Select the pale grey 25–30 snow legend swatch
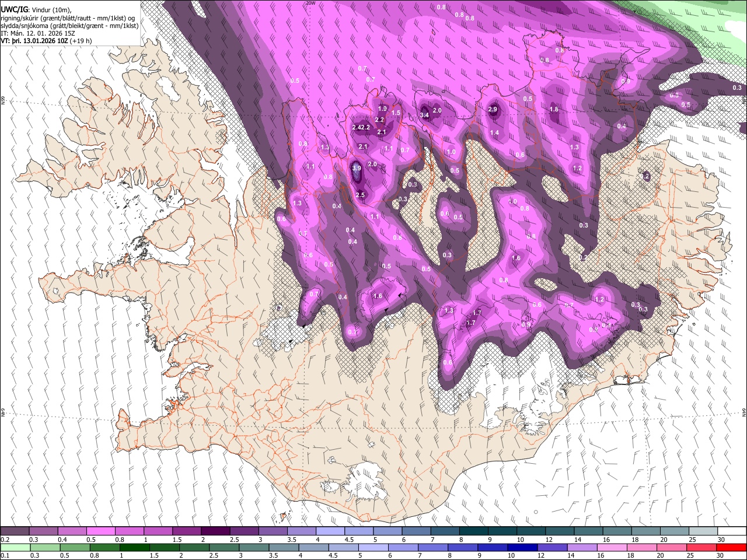 [x=703, y=531]
